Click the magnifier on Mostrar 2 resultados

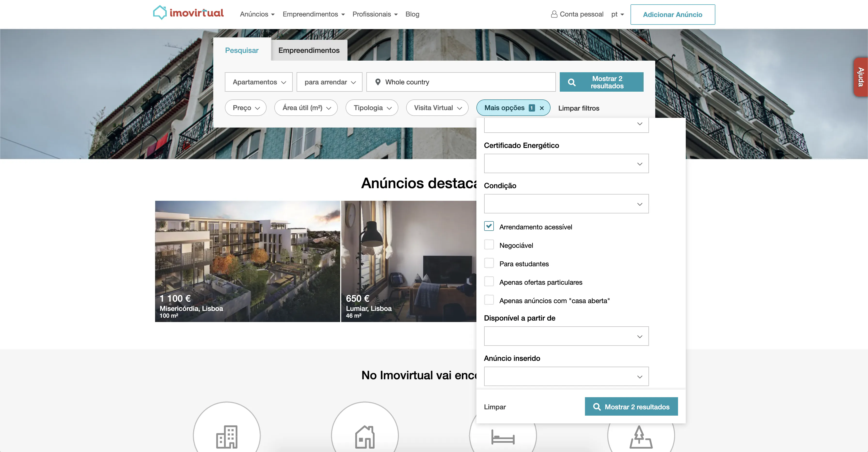point(572,82)
